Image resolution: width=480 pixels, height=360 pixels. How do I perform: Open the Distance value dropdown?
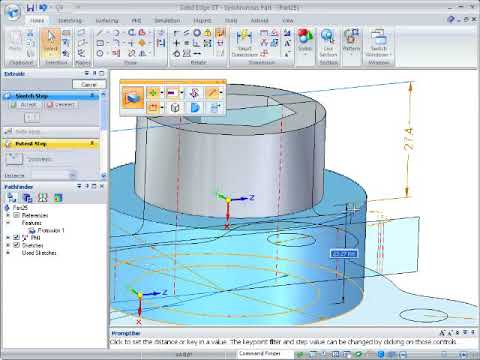click(72, 175)
